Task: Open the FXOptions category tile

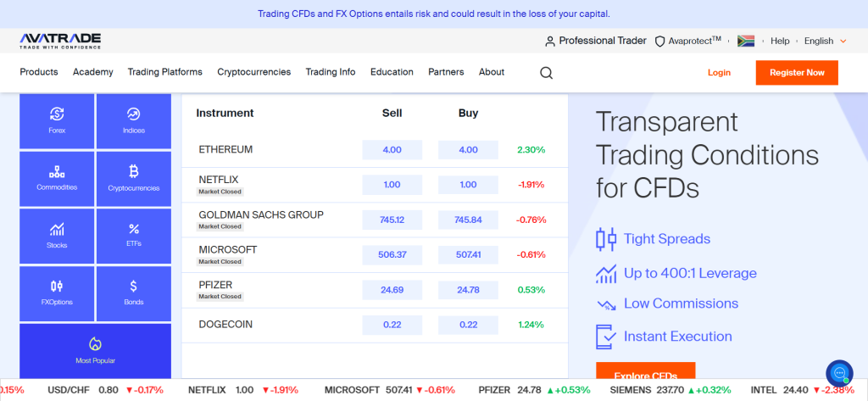Action: [57, 293]
